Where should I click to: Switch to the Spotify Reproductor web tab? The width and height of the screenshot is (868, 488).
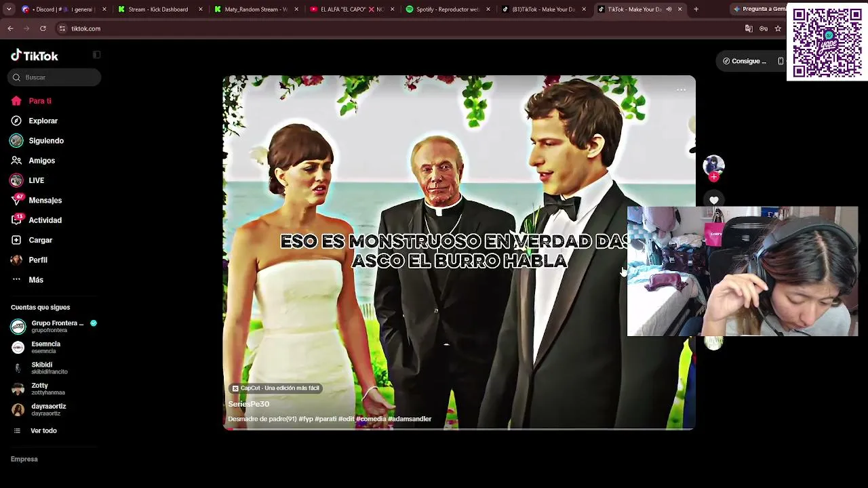[449, 9]
